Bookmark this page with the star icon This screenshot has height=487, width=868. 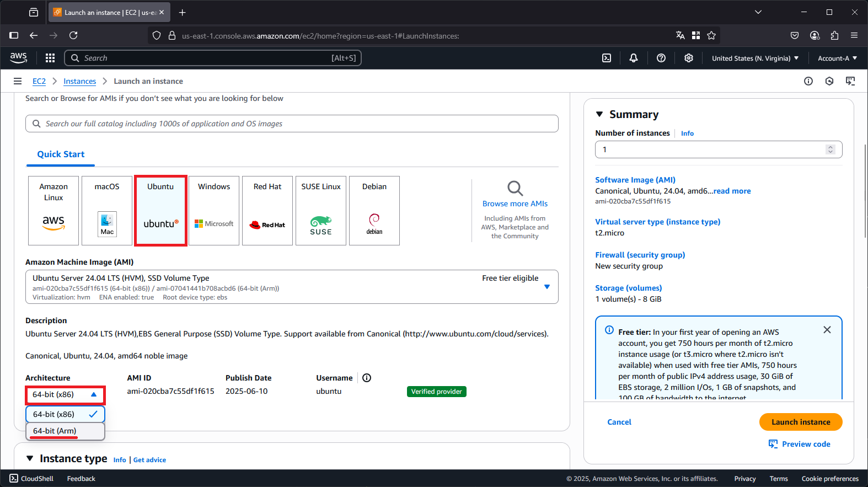coord(711,35)
